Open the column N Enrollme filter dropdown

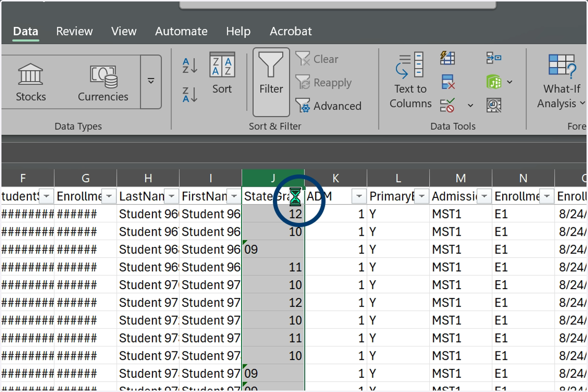(x=547, y=196)
